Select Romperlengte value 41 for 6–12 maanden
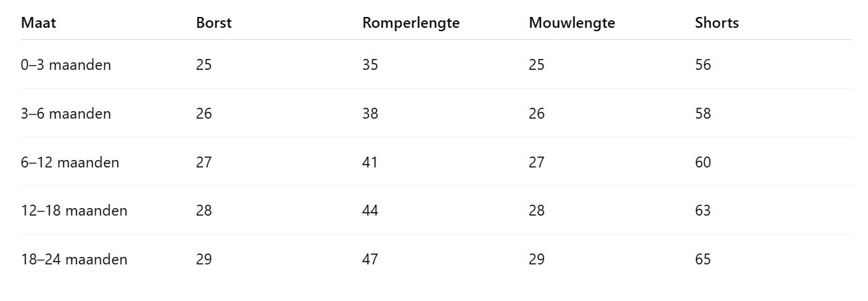868x301 pixels. tap(370, 163)
